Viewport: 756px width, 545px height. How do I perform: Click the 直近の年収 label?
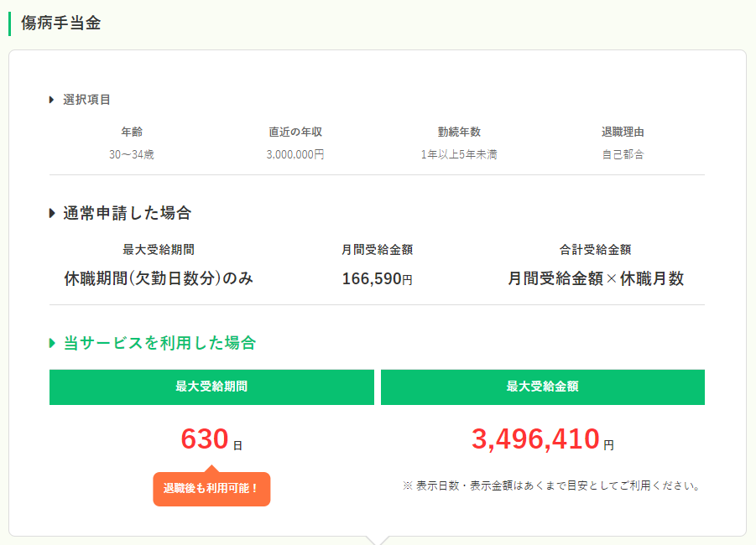coord(295,132)
